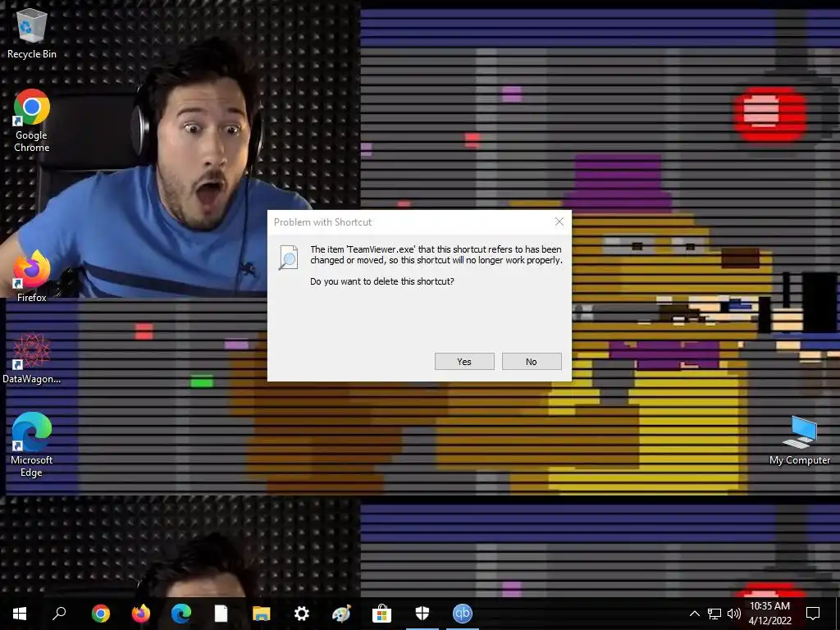Screen dimensions: 840x630
Task: Select the DataWagon desktop shortcut
Action: (32, 359)
